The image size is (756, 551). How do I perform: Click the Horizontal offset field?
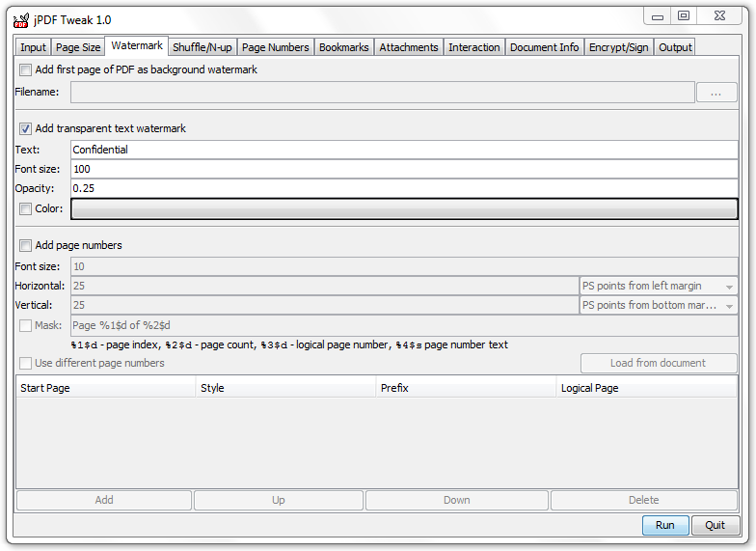(324, 286)
